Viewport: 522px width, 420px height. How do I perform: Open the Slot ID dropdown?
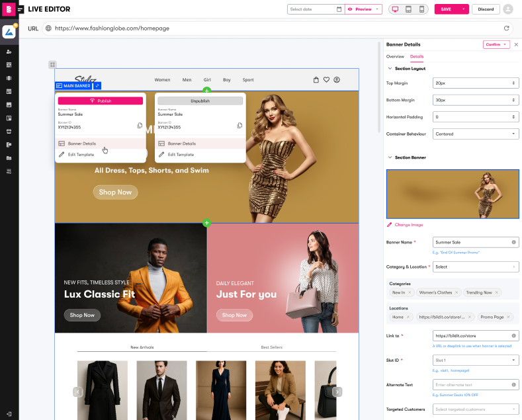coord(476,360)
